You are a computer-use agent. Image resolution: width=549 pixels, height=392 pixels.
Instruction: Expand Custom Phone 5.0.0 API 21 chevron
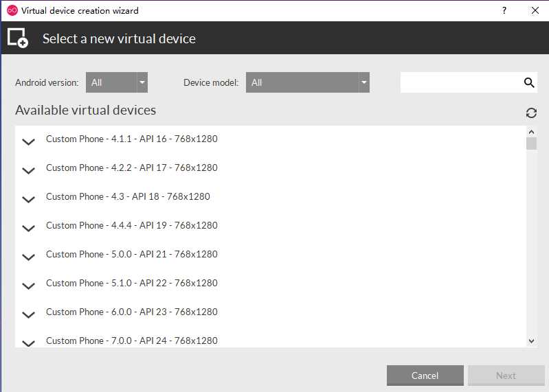28,257
